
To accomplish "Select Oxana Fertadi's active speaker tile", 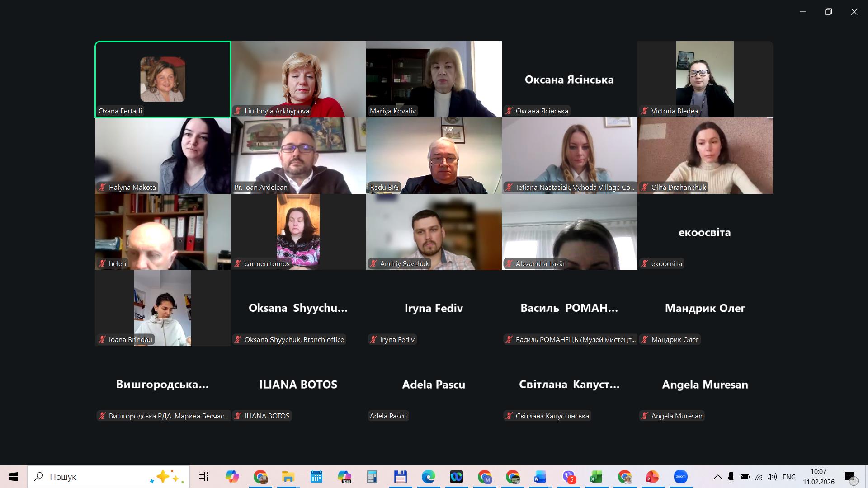I will tap(163, 79).
